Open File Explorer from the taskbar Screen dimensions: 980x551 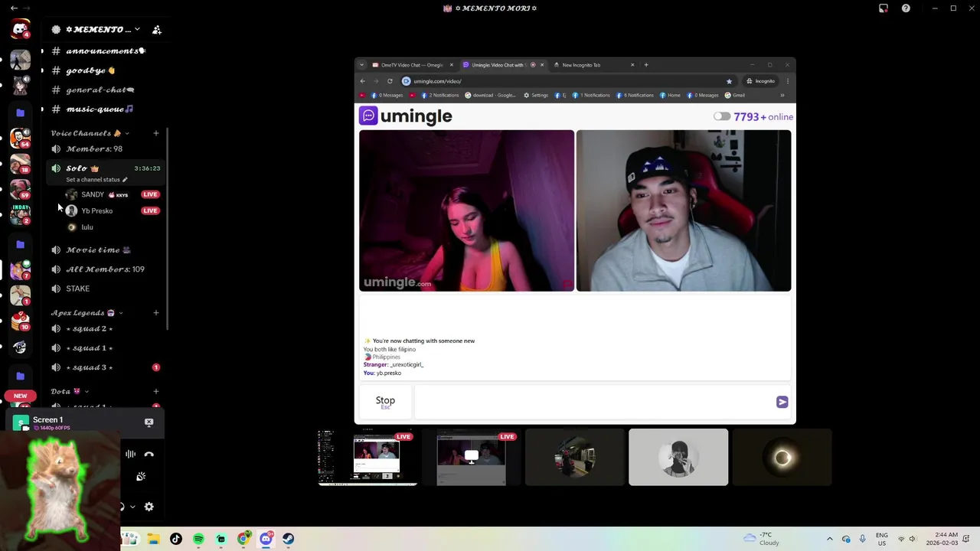coord(153,539)
